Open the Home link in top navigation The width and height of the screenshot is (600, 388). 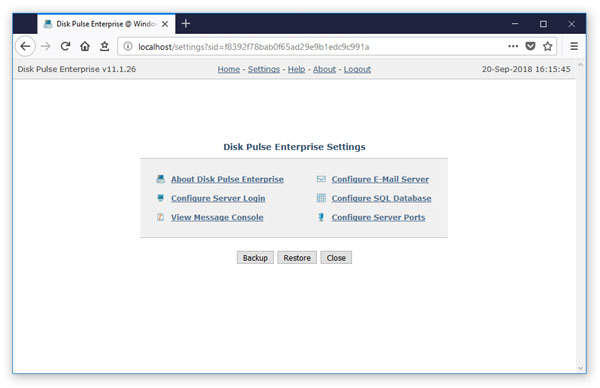click(x=229, y=69)
